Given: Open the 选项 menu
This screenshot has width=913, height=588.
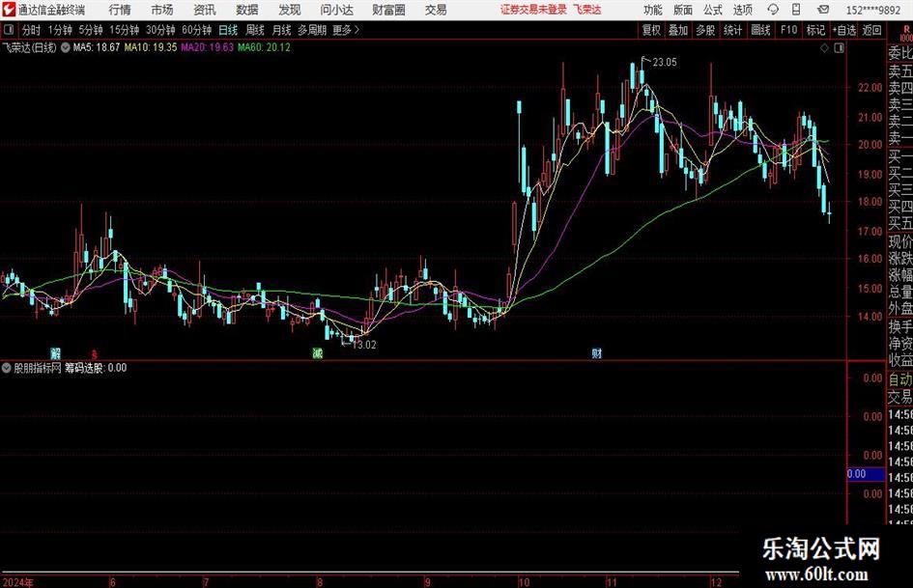Looking at the screenshot, I should point(742,10).
